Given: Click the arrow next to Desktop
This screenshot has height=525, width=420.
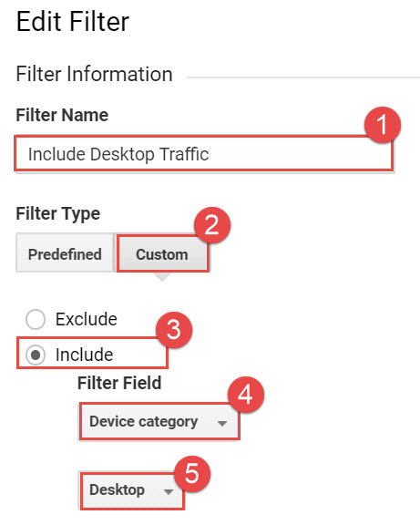Looking at the screenshot, I should [x=169, y=491].
